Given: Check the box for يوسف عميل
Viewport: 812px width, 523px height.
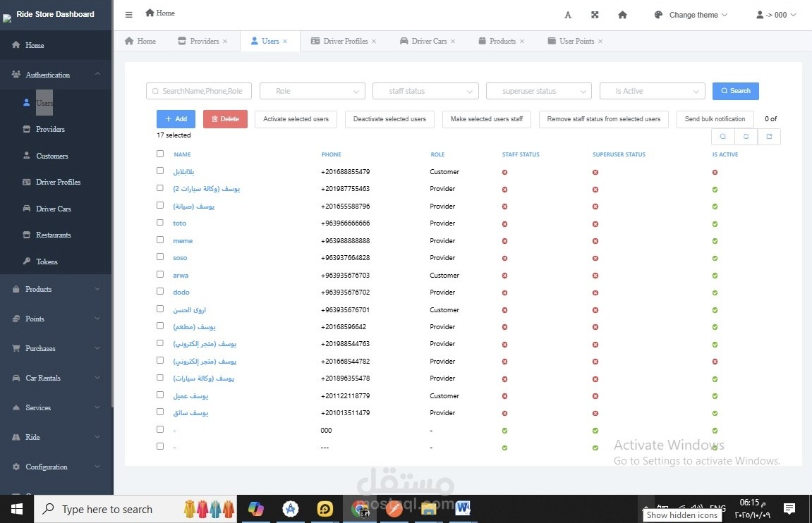Looking at the screenshot, I should coord(160,395).
